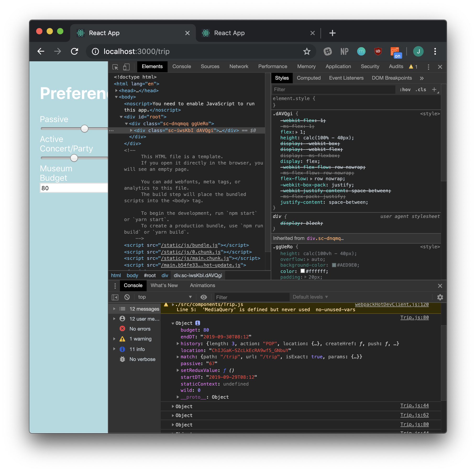
Task: Click the Concert/Party slider handle
Action: coord(74,158)
